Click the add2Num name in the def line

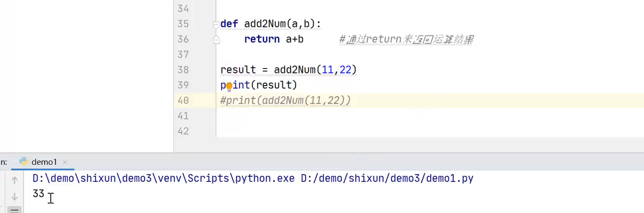pos(265,24)
